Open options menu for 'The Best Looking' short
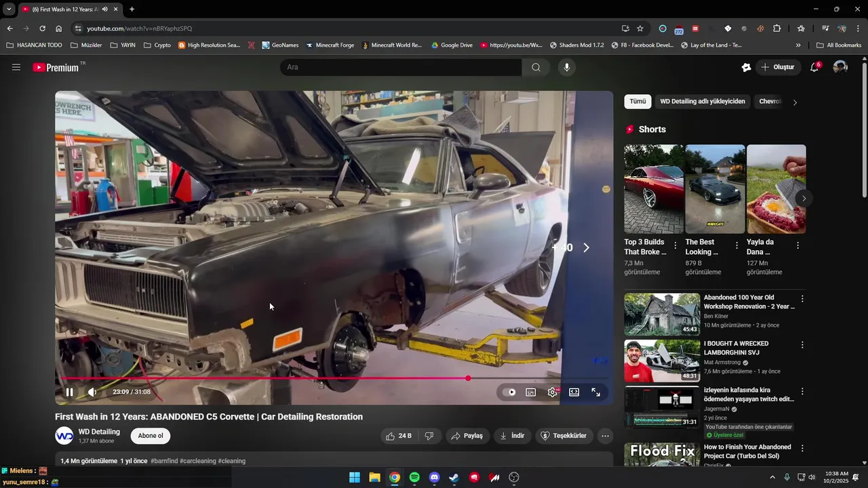 click(x=736, y=245)
